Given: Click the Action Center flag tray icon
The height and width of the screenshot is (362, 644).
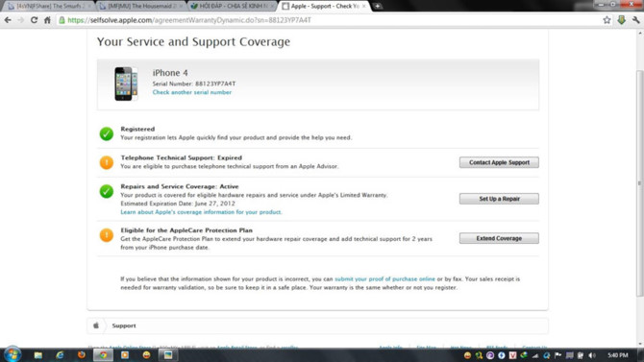Looking at the screenshot, I should pyautogui.click(x=557, y=355).
